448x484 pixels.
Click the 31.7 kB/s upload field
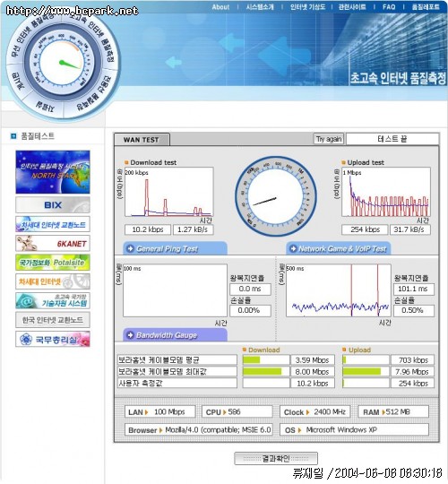(x=410, y=229)
